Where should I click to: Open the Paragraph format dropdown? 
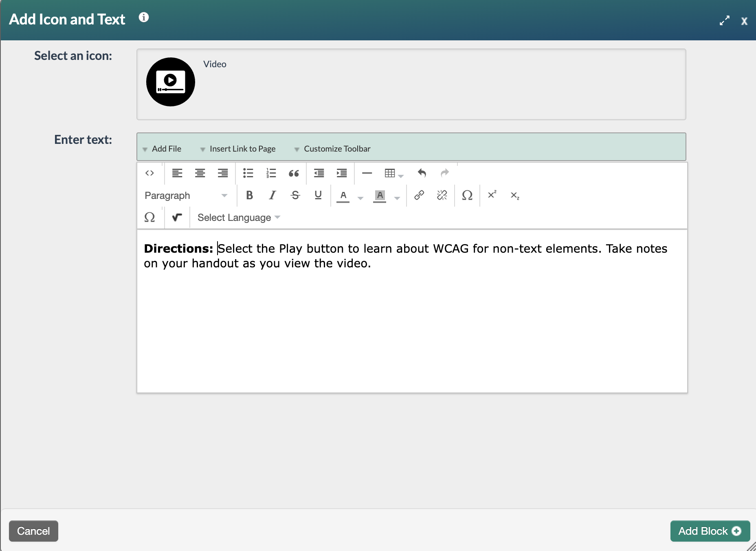pyautogui.click(x=186, y=196)
